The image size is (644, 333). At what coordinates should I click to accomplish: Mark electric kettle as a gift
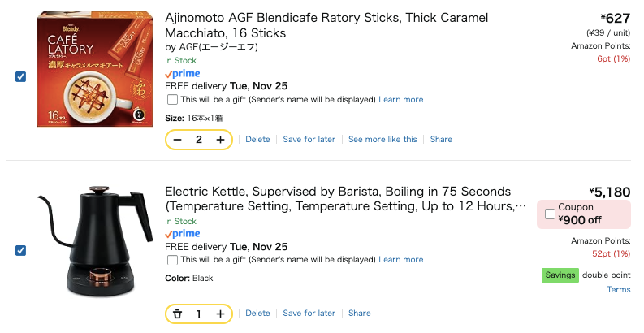pos(172,260)
